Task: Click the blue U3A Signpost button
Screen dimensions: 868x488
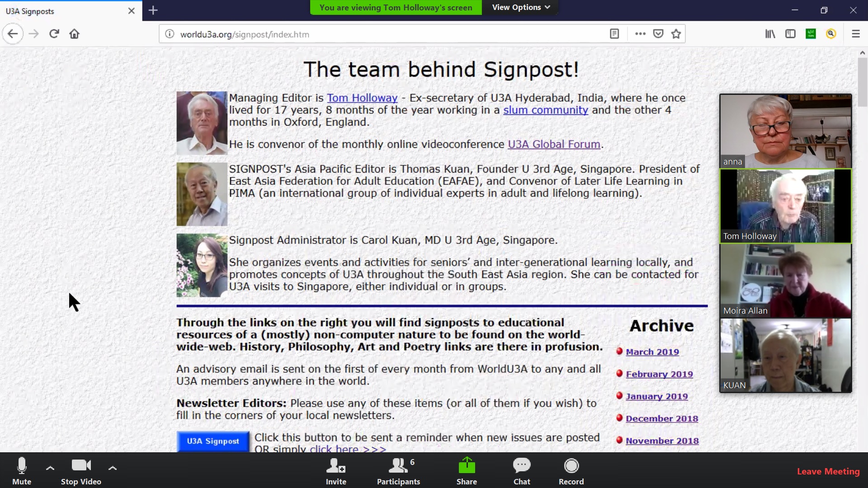Action: click(213, 441)
